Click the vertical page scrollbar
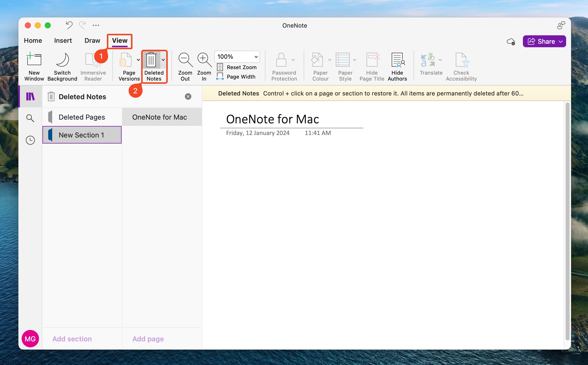588x365 pixels. click(567, 221)
